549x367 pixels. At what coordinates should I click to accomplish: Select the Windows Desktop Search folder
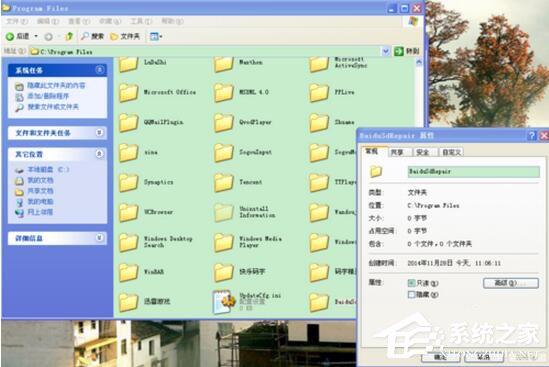[156, 242]
